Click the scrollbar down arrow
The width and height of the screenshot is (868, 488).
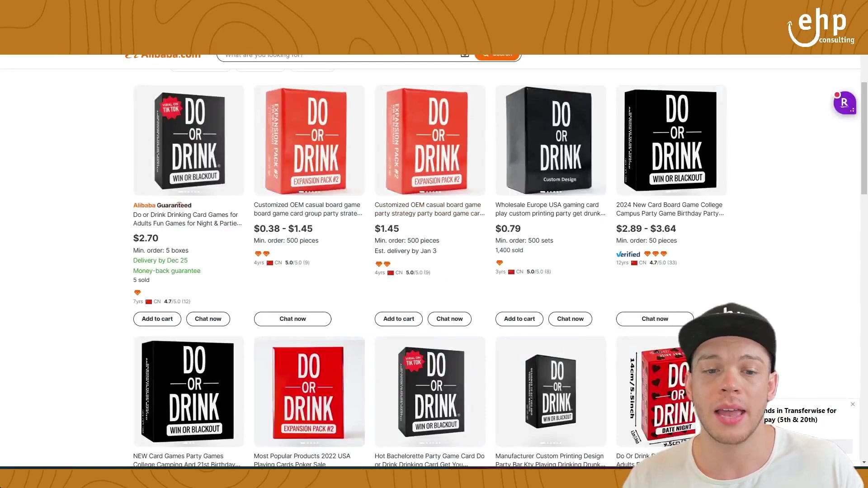tap(864, 462)
